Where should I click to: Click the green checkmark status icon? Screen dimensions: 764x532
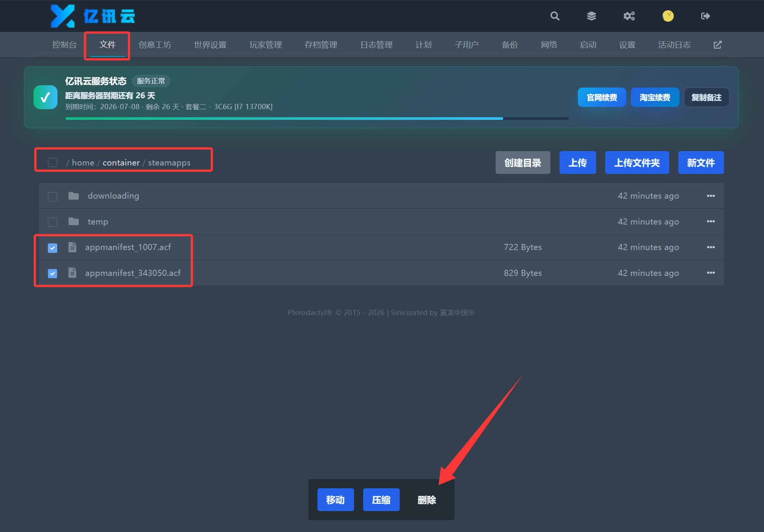tap(45, 97)
